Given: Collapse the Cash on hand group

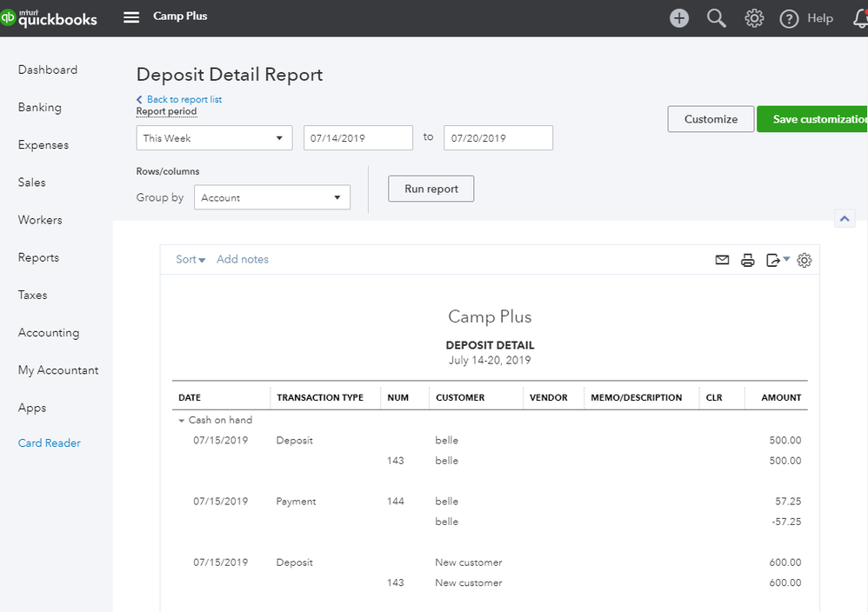Looking at the screenshot, I should click(x=182, y=421).
